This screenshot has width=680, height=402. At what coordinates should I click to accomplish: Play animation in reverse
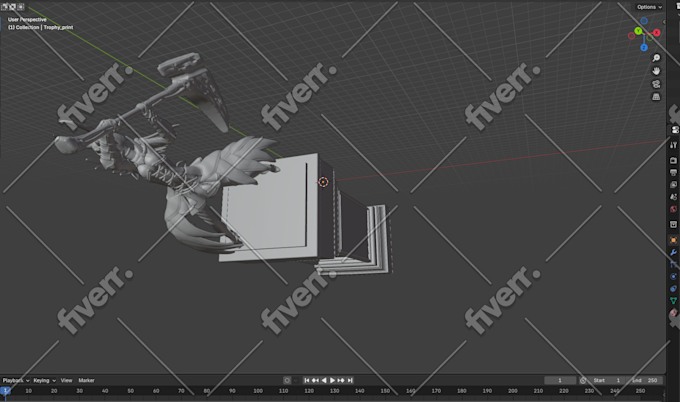[324, 380]
